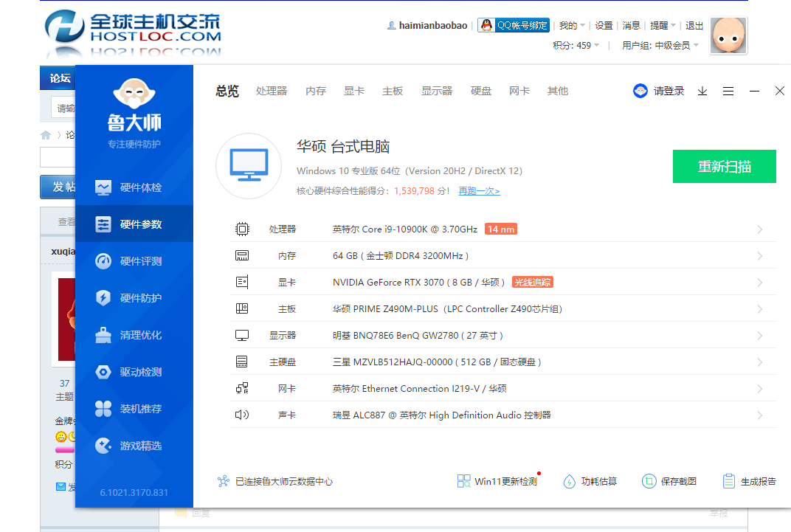Click the graphics card icon
The width and height of the screenshot is (791, 532).
pyautogui.click(x=242, y=282)
